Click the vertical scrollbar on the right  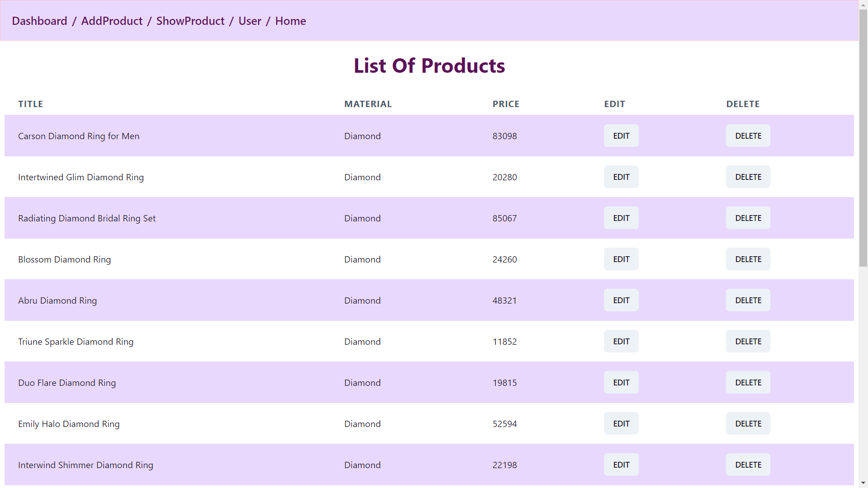(863, 136)
